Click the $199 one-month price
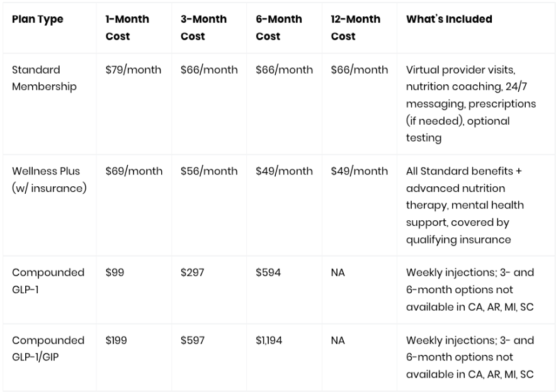This screenshot has height=392, width=556. pyautogui.click(x=116, y=340)
